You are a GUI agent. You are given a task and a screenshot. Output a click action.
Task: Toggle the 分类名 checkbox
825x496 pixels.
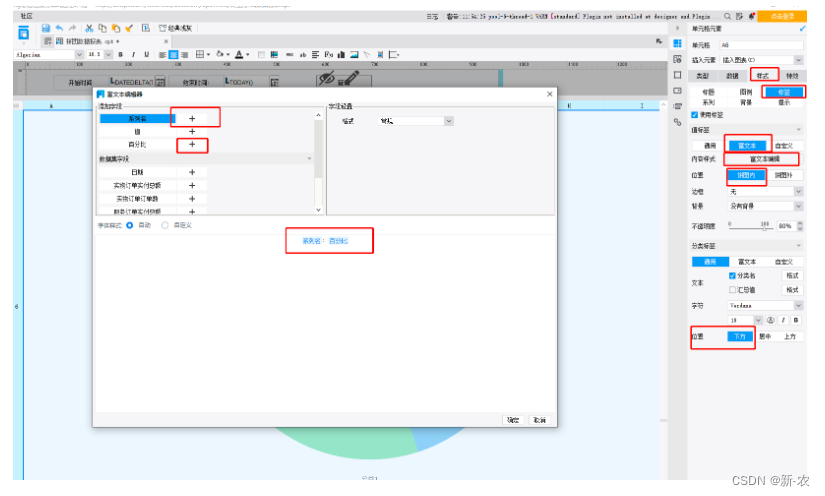[x=732, y=276]
